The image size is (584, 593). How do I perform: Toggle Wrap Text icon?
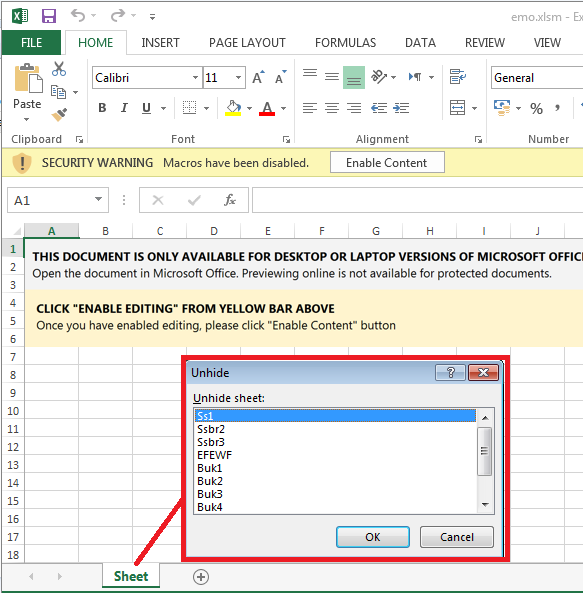pos(458,76)
